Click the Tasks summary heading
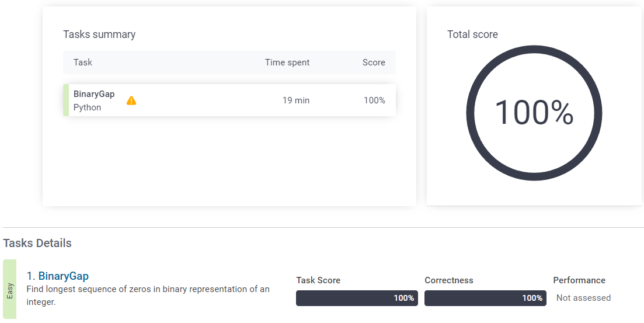The image size is (644, 323). pos(99,34)
